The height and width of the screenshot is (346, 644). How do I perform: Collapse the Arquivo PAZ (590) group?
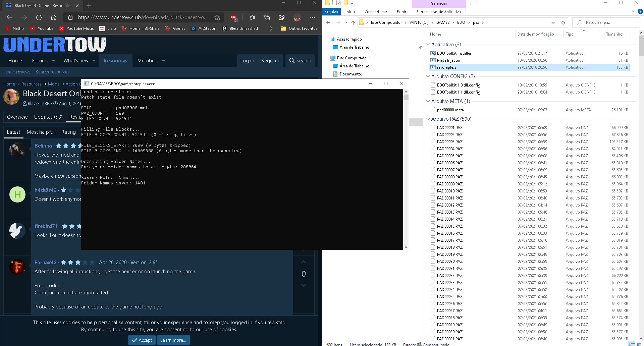tap(428, 119)
